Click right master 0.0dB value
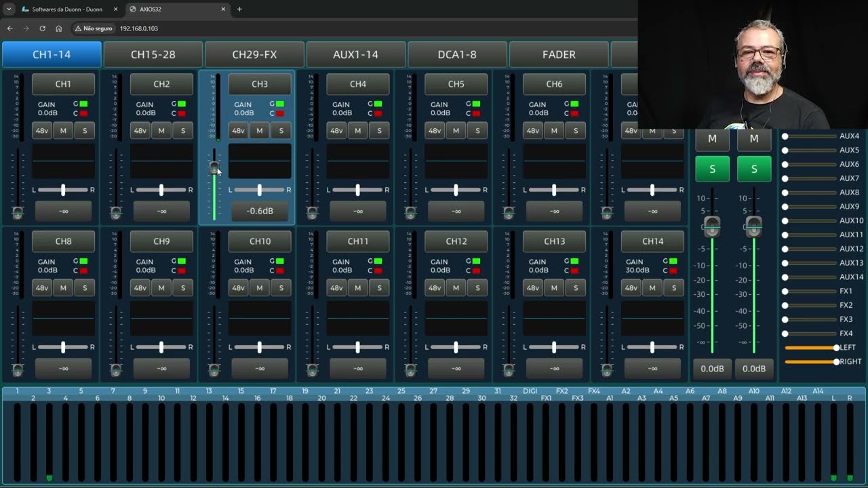 tap(754, 369)
